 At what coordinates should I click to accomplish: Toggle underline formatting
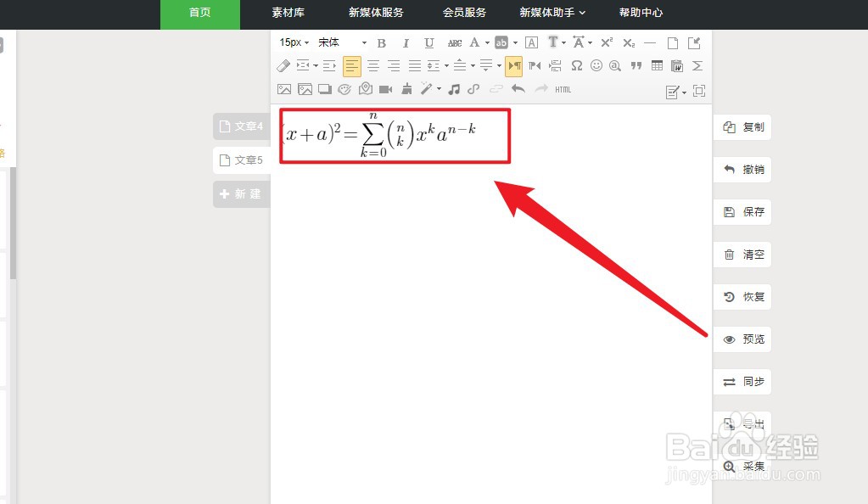(428, 42)
